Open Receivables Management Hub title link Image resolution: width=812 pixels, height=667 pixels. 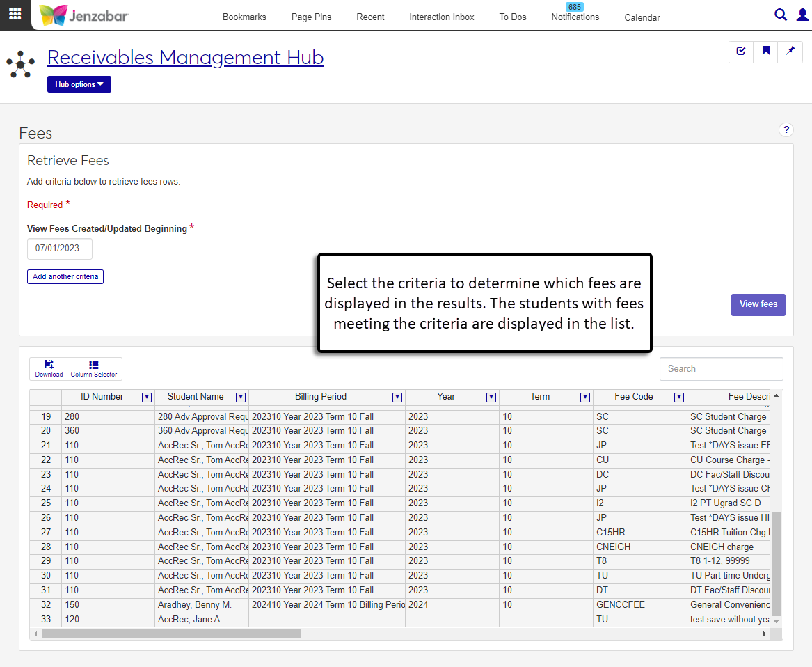tap(185, 57)
